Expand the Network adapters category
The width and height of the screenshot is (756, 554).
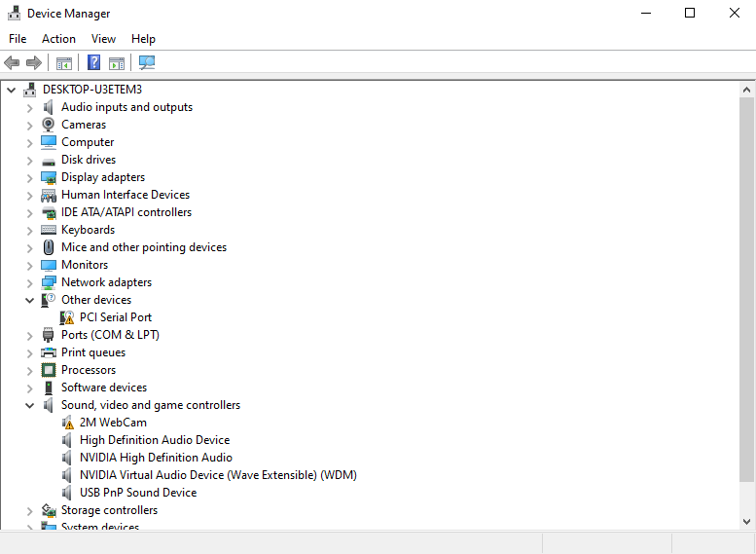tap(29, 282)
